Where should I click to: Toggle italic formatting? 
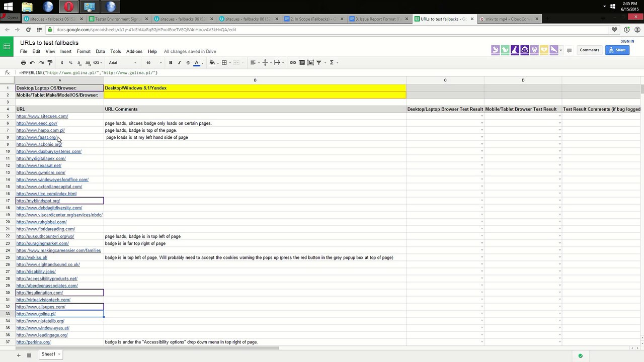[179, 63]
